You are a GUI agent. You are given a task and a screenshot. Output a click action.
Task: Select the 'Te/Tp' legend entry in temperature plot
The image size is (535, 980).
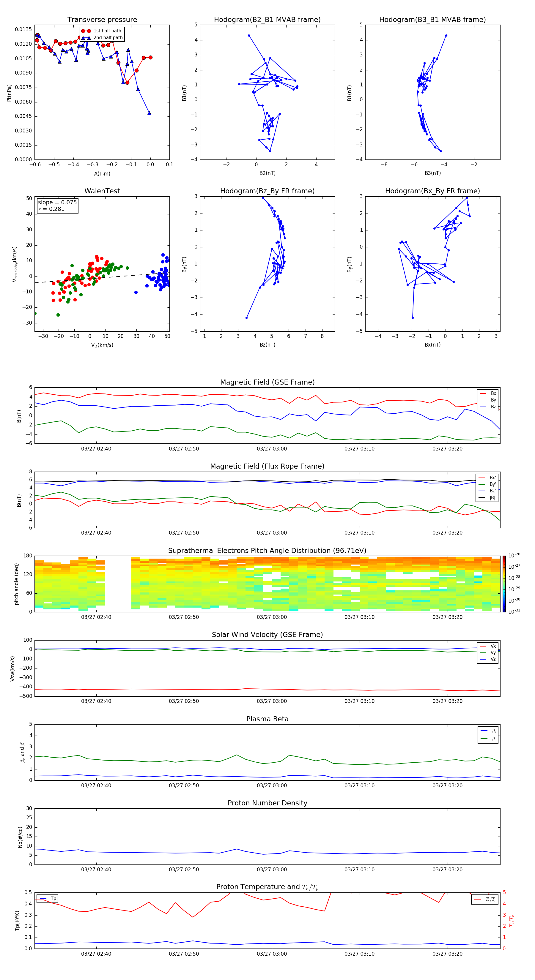485,899
